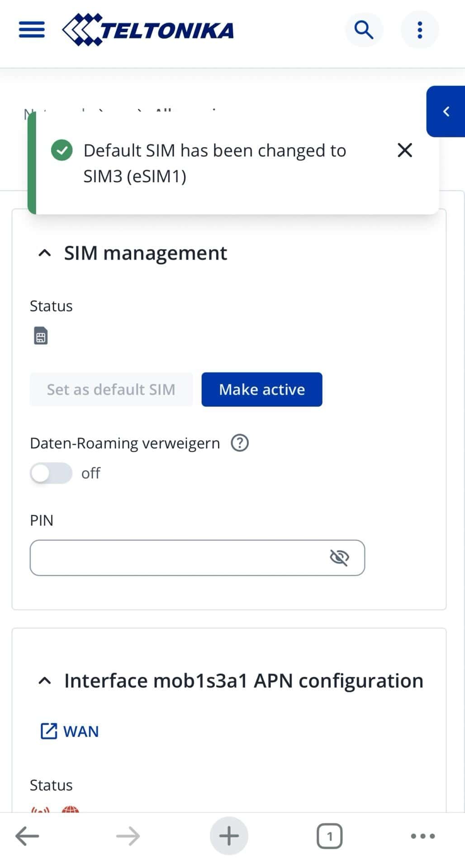Open the Daten-Roaming help tooltip

pos(240,443)
